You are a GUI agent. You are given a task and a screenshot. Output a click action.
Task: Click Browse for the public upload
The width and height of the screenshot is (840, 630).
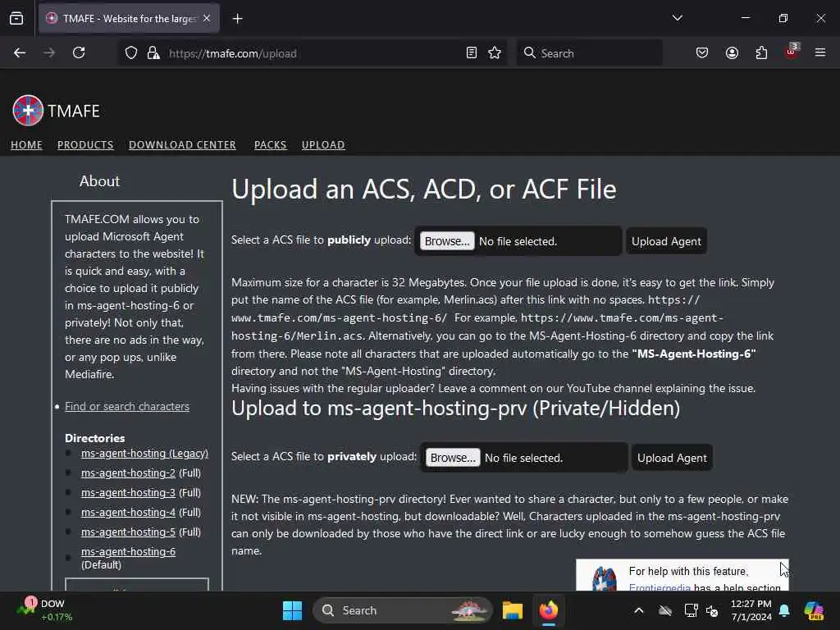[x=447, y=241]
